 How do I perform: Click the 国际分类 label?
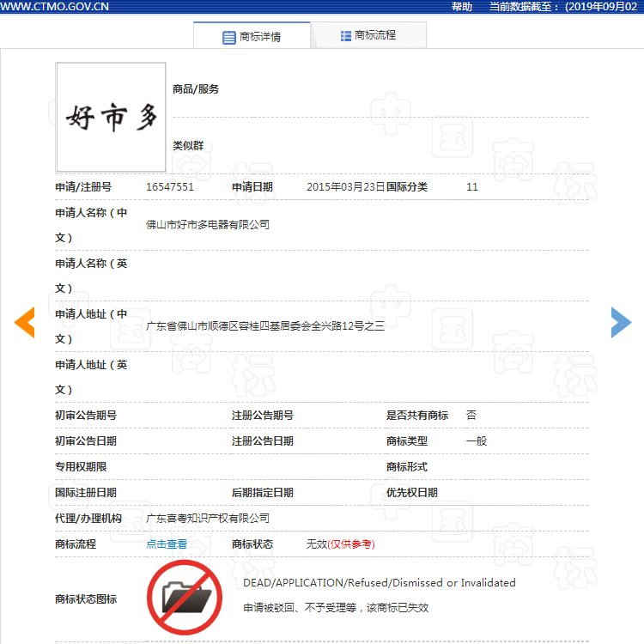407,187
